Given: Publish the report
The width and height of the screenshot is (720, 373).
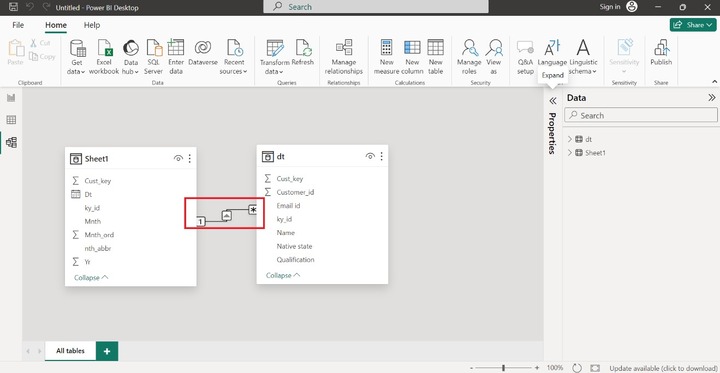Looking at the screenshot, I should (x=661, y=52).
